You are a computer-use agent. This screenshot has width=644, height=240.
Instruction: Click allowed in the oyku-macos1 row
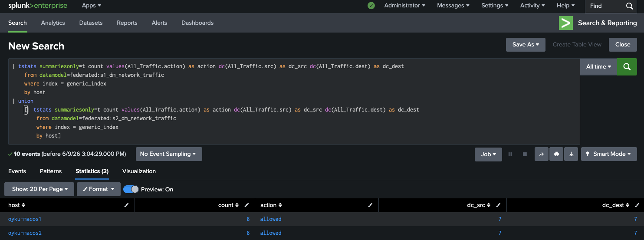pos(271,219)
